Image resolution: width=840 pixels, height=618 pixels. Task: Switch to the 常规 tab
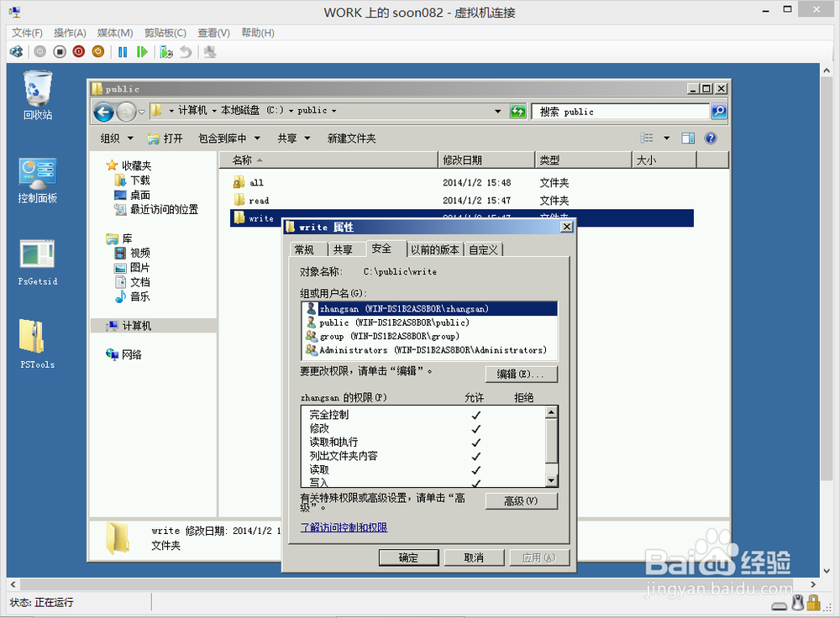click(304, 249)
